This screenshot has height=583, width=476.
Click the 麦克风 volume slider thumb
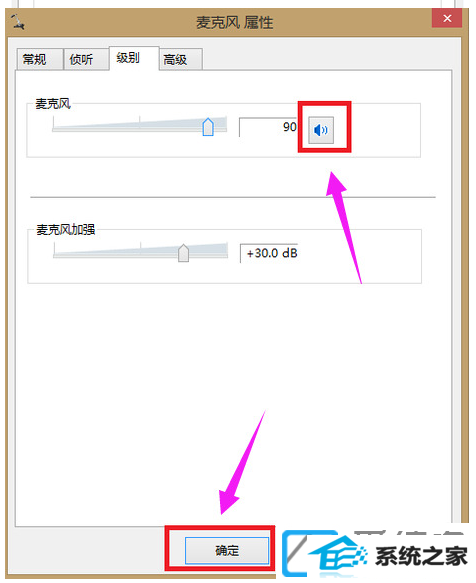pyautogui.click(x=208, y=127)
